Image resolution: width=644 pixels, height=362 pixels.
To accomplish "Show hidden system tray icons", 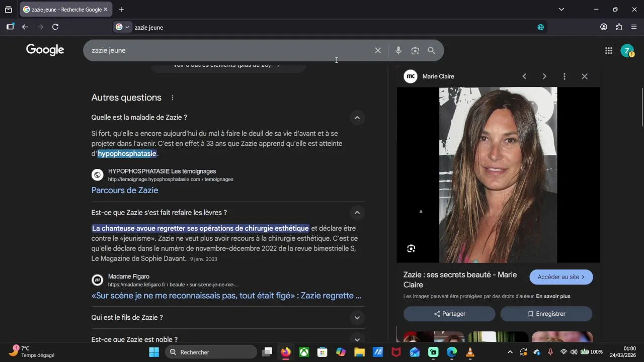I will [x=510, y=352].
